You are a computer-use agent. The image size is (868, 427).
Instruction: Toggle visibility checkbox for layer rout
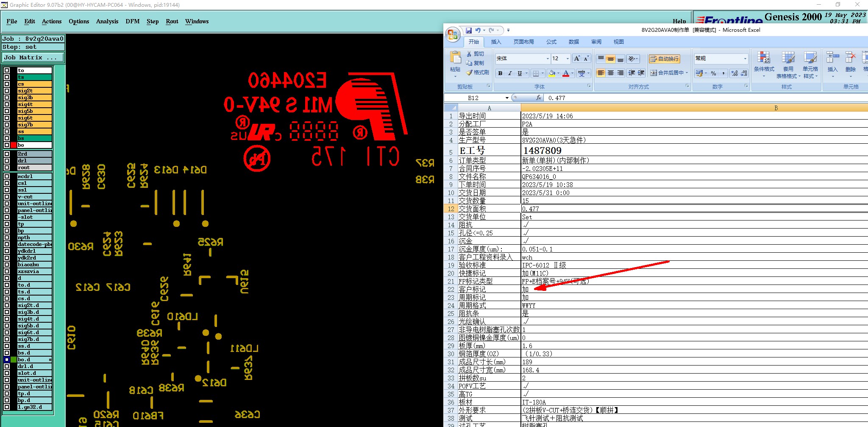(7, 167)
